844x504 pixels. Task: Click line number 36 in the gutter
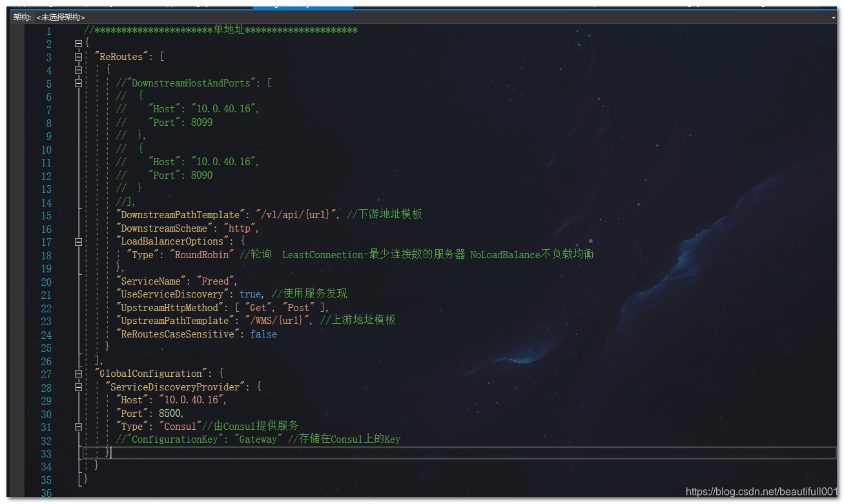pos(46,493)
